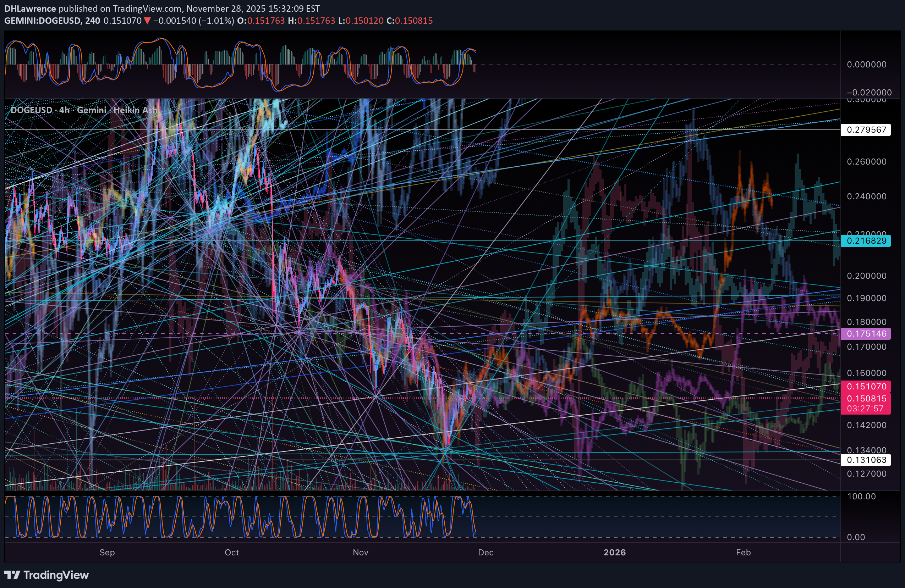Click the Sep label on time axis
Image resolution: width=905 pixels, height=588 pixels.
(x=107, y=552)
